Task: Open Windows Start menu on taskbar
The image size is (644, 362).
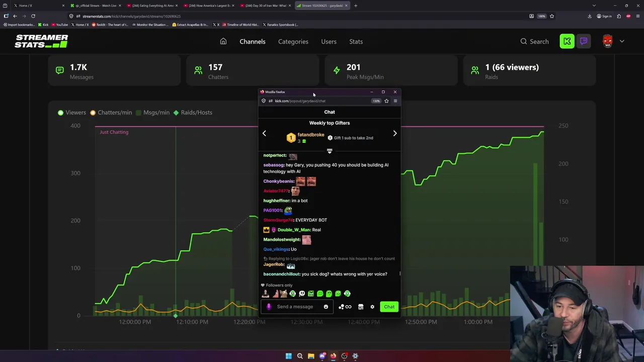Action: coord(289,356)
